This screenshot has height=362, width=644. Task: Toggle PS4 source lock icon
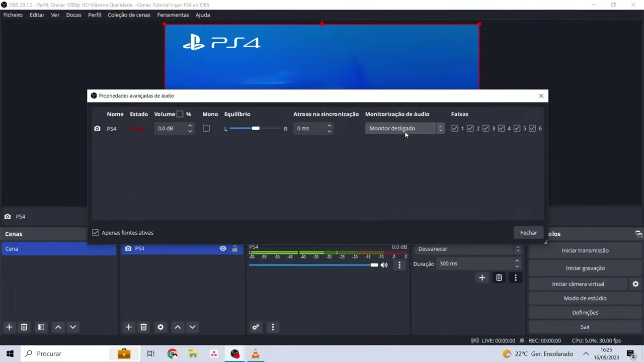coord(234,248)
